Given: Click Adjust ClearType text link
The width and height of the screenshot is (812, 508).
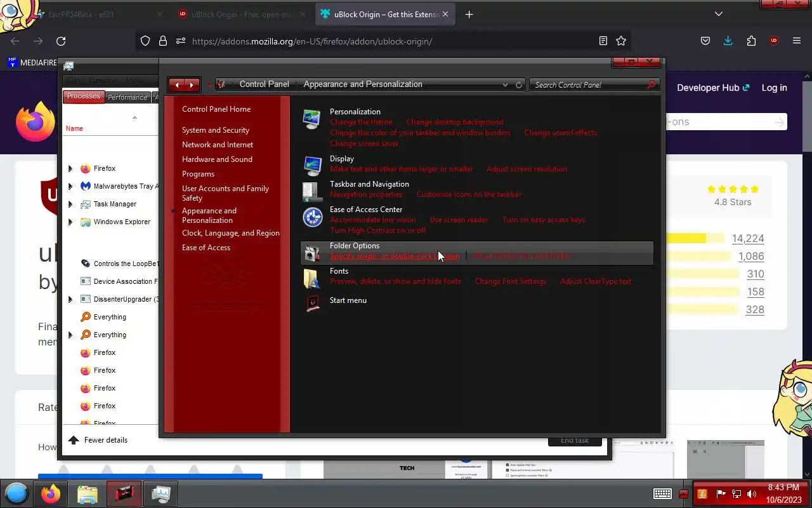Looking at the screenshot, I should pos(596,281).
